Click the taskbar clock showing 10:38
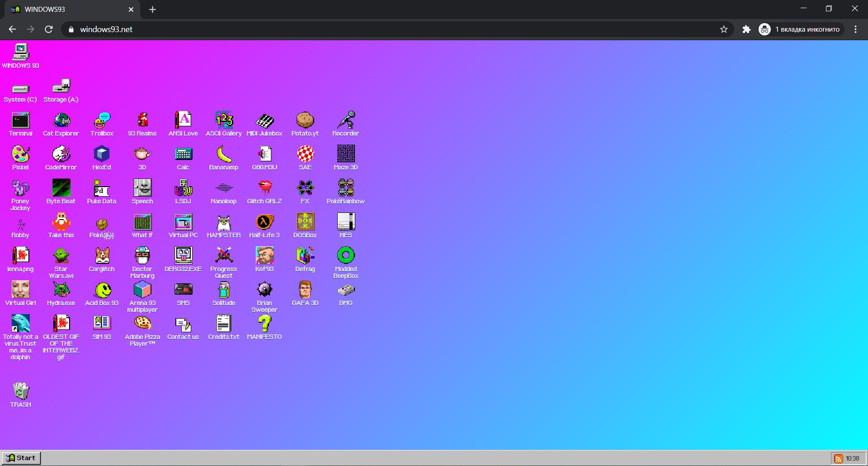Screen dimensions: 868x466 (853, 458)
